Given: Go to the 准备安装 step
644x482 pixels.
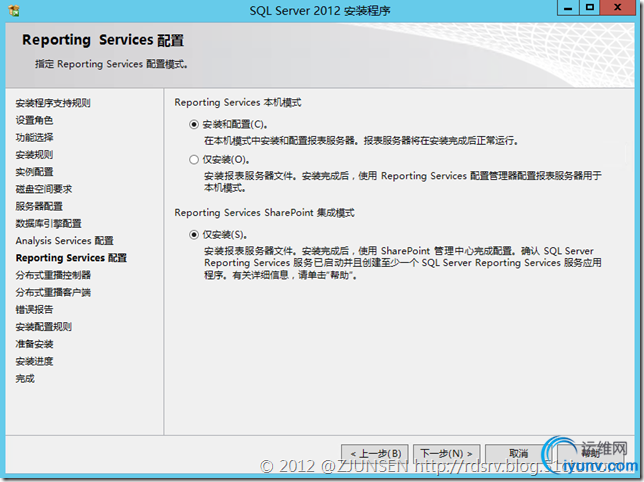Looking at the screenshot, I should tap(34, 344).
